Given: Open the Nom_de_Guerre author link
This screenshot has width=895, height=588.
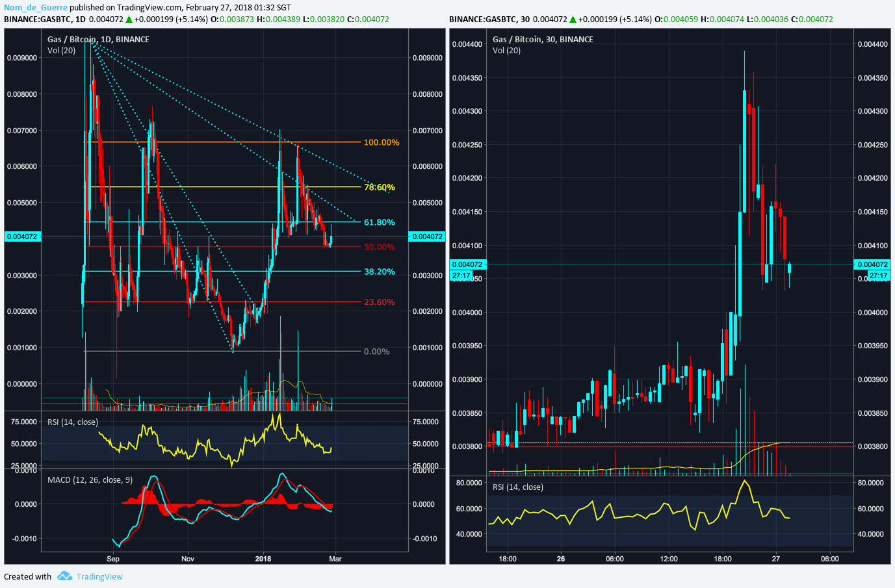Looking at the screenshot, I should point(36,8).
